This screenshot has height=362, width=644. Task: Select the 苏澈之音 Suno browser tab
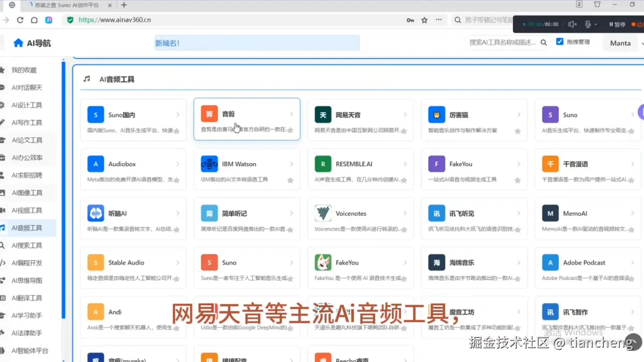64,6
